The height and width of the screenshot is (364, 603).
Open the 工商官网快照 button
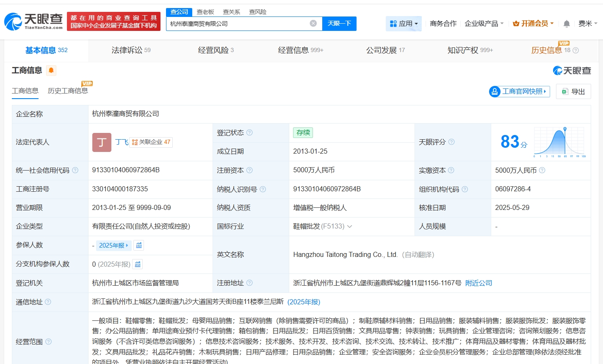click(x=520, y=91)
